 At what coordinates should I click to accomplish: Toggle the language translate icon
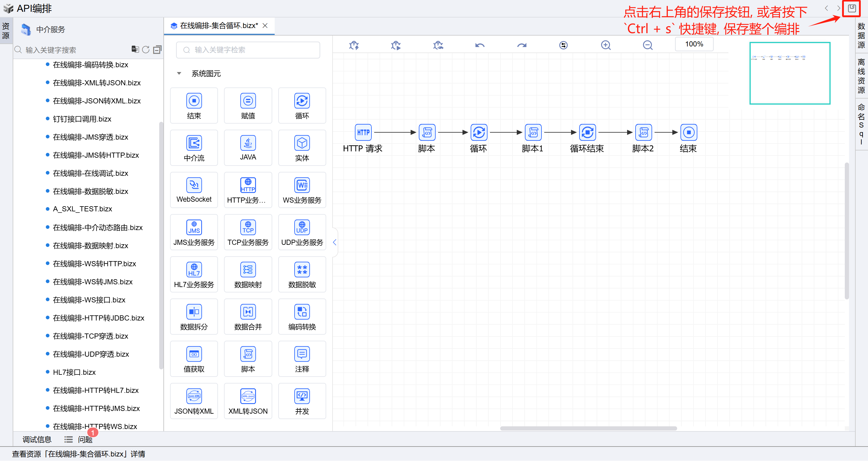pos(135,49)
